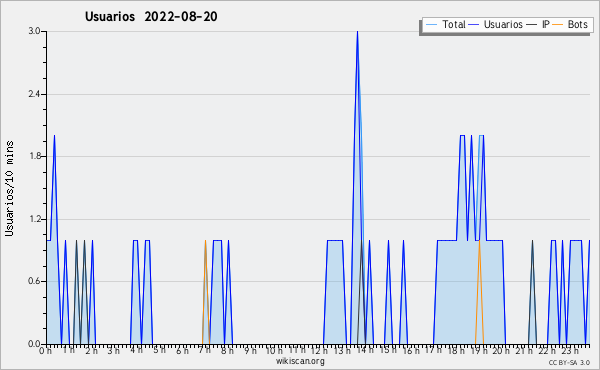Click the 2.4 y-axis value
This screenshot has height=370, width=600.
(x=34, y=94)
